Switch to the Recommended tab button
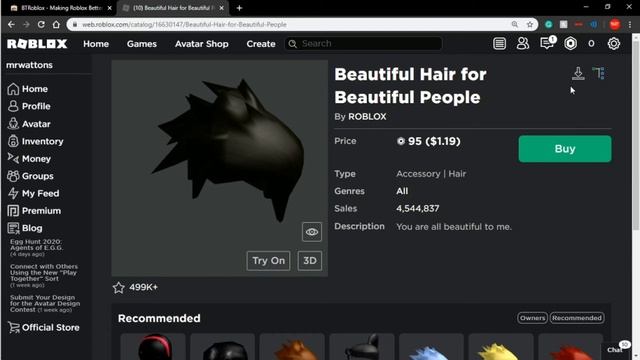This screenshot has width=640, height=360. tap(577, 318)
